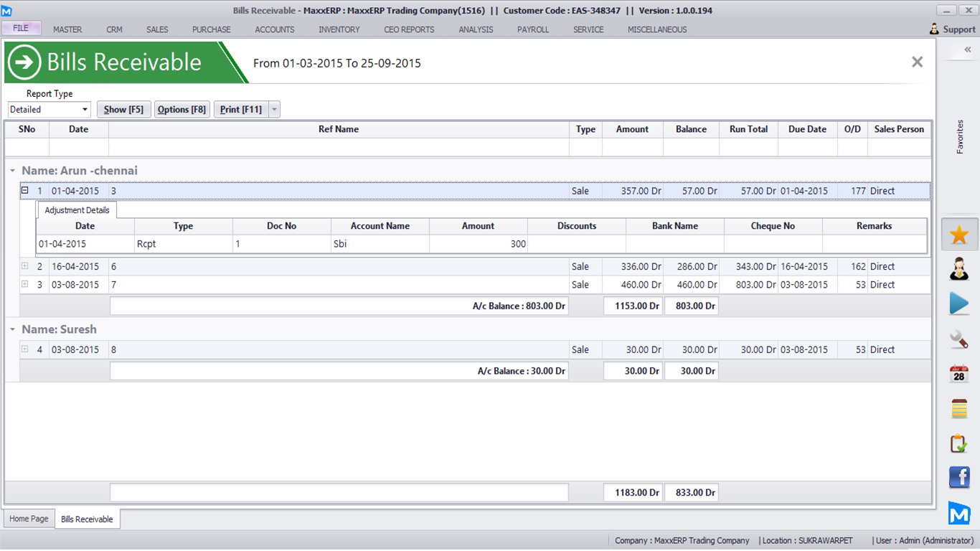Click the yellow star favorites icon
This screenshot has width=980, height=551.
pyautogui.click(x=959, y=235)
